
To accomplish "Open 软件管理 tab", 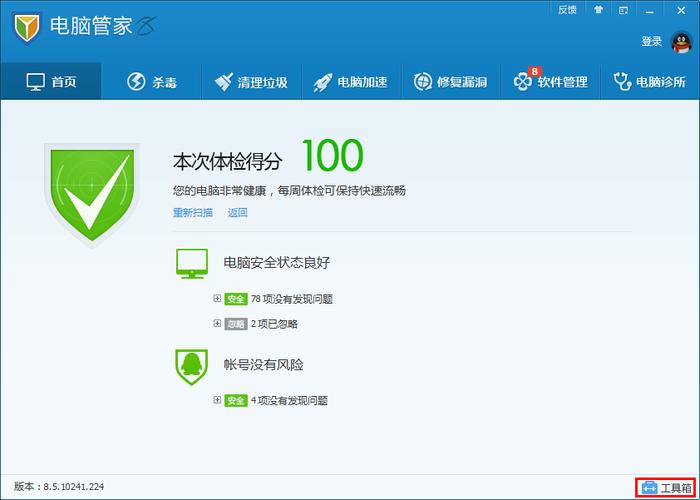I will (x=551, y=82).
